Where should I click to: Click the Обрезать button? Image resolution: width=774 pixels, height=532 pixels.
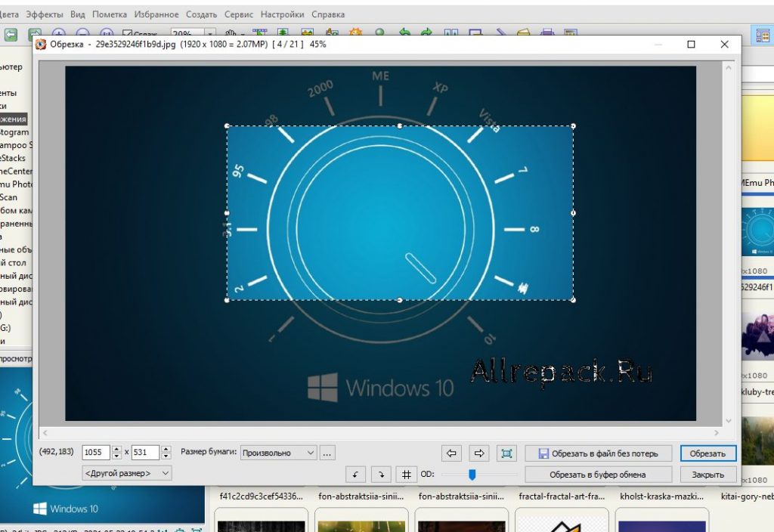pyautogui.click(x=707, y=453)
